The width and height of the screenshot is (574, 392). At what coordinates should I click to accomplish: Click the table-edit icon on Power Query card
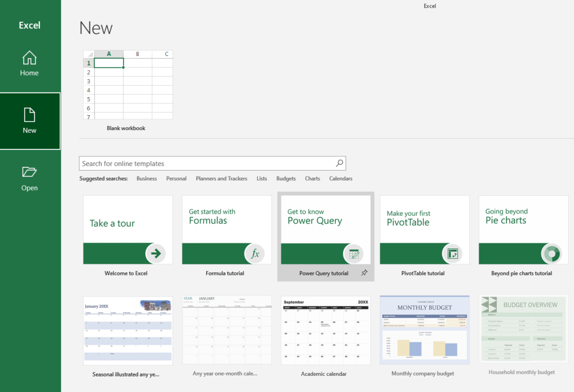point(354,253)
